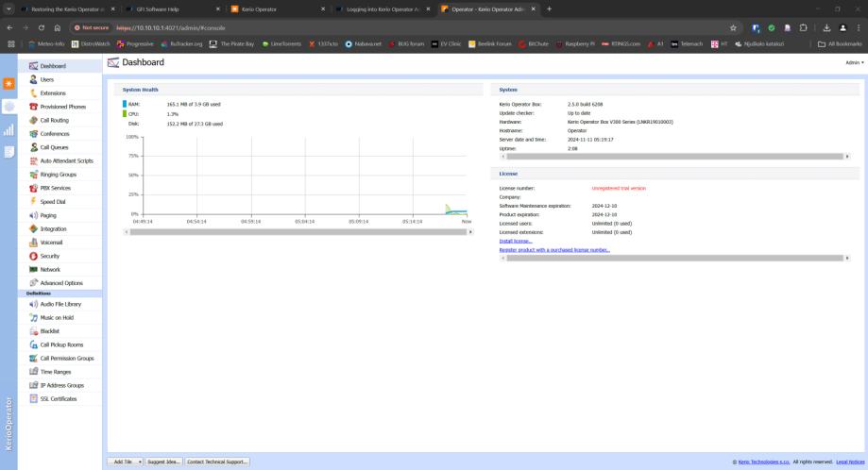Click the License tile horizontal scrollbar
The image size is (868, 470).
[x=674, y=259]
